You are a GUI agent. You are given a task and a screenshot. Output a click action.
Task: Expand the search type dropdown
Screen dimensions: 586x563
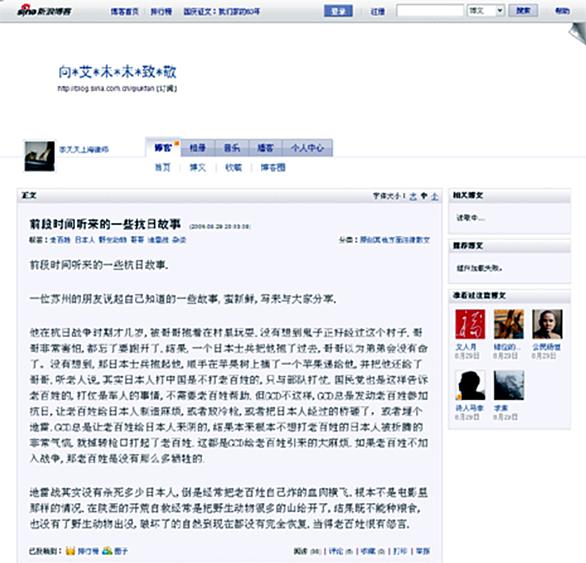(x=486, y=11)
